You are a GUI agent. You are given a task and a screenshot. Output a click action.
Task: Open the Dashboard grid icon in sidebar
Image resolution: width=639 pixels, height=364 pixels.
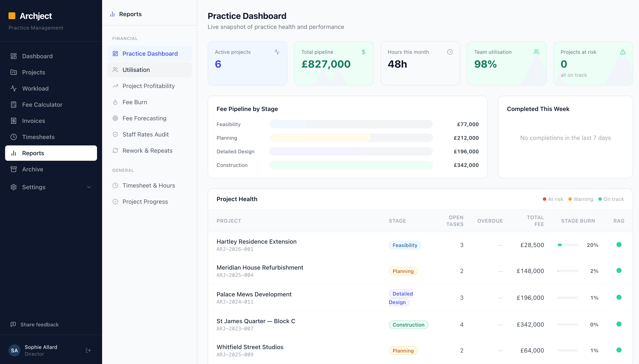13,56
